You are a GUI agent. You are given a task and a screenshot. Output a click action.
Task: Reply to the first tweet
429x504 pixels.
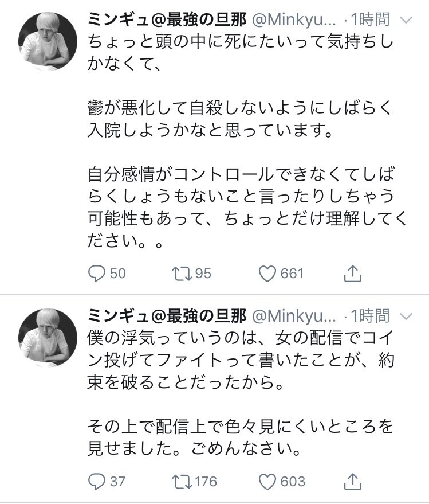pyautogui.click(x=96, y=274)
